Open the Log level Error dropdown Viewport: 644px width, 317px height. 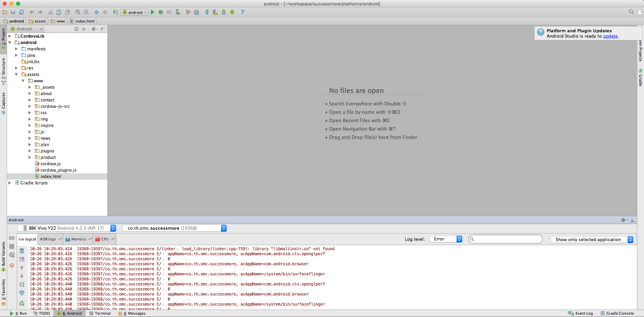446,239
